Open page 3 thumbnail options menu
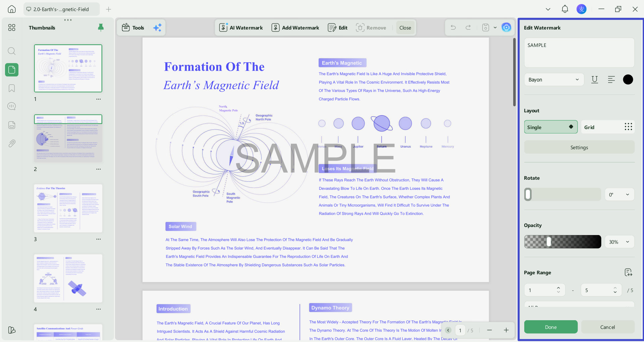Viewport: 644px width, 342px height. pyautogui.click(x=98, y=239)
